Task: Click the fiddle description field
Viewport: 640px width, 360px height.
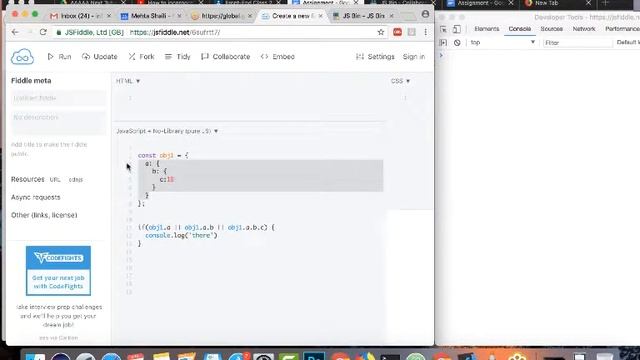Action: tap(58, 122)
